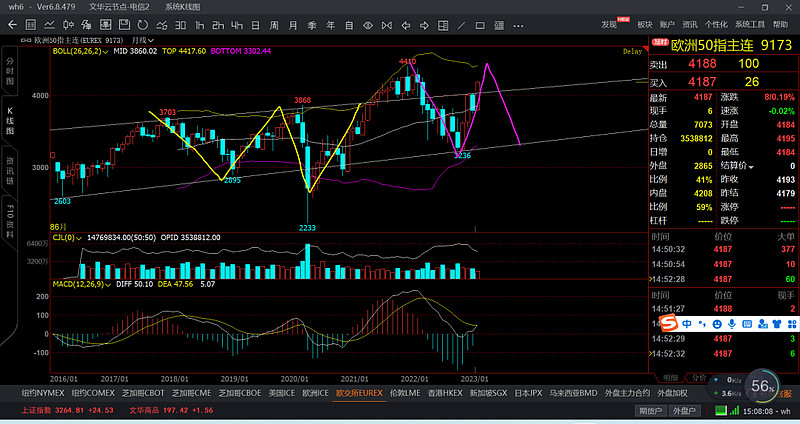Screen dimensions: 800x424
Task: Select the 伦敦LME exchange tab
Action: (x=405, y=393)
